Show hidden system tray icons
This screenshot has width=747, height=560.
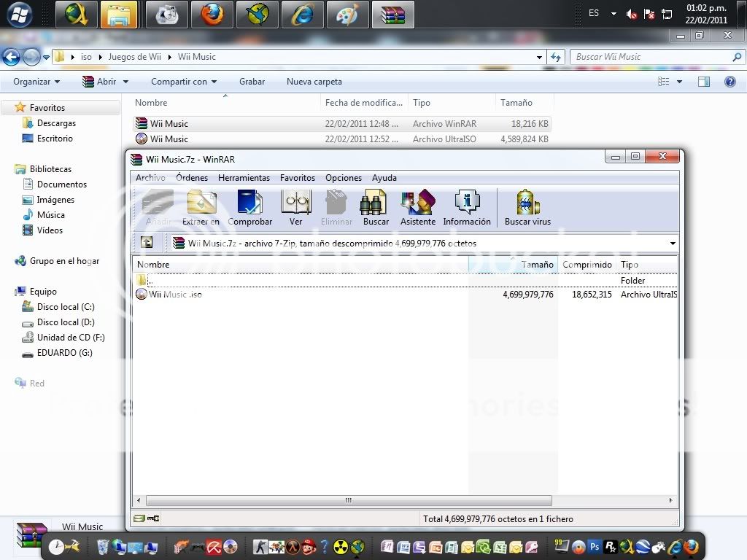[614, 14]
